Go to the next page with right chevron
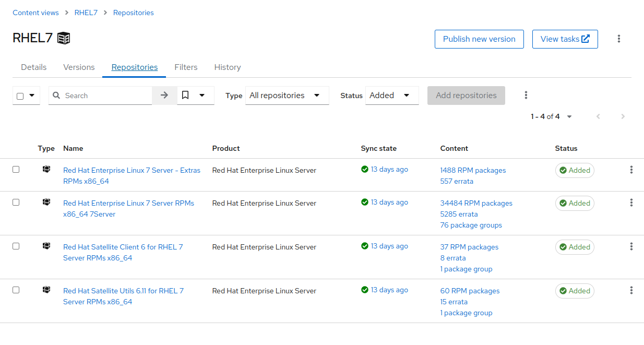The height and width of the screenshot is (345, 644). pyautogui.click(x=623, y=116)
